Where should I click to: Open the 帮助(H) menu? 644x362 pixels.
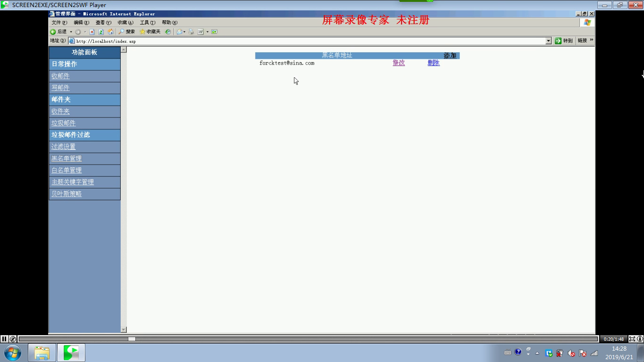(169, 23)
